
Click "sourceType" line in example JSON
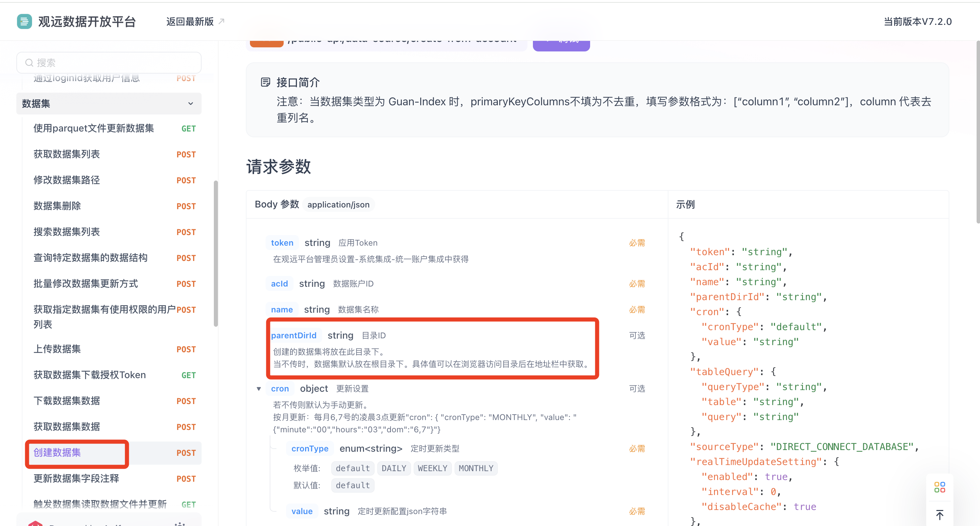coord(805,447)
